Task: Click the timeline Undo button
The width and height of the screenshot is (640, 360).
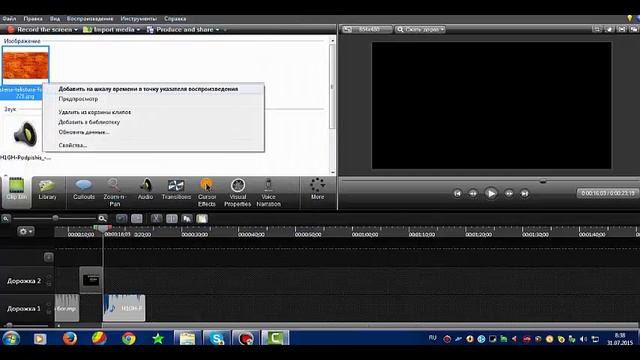Action: [x=121, y=219]
